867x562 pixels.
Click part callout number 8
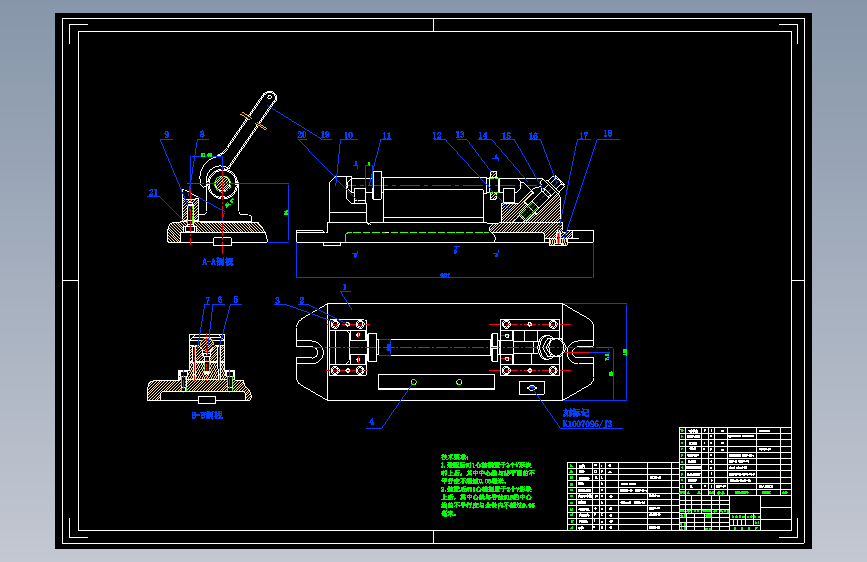pos(202,134)
